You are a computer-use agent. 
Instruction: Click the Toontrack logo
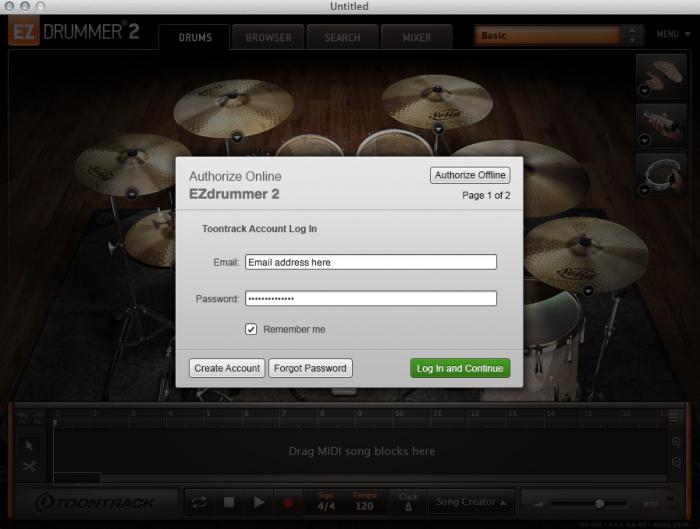(x=95, y=503)
